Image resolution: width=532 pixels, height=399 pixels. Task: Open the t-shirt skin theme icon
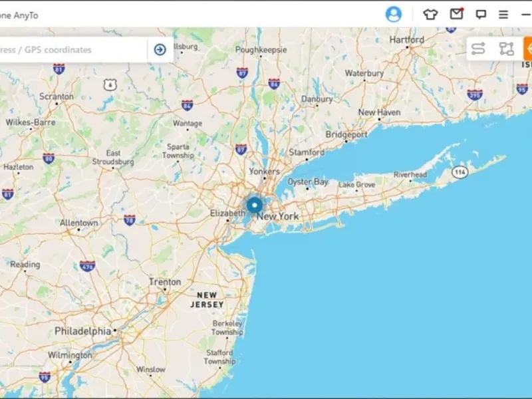point(430,15)
